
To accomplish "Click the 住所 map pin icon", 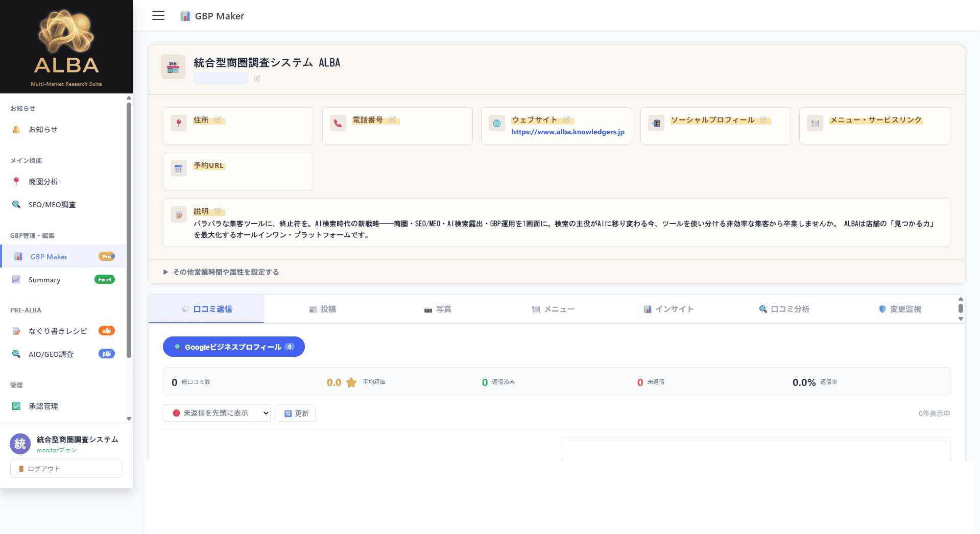I will tap(179, 123).
